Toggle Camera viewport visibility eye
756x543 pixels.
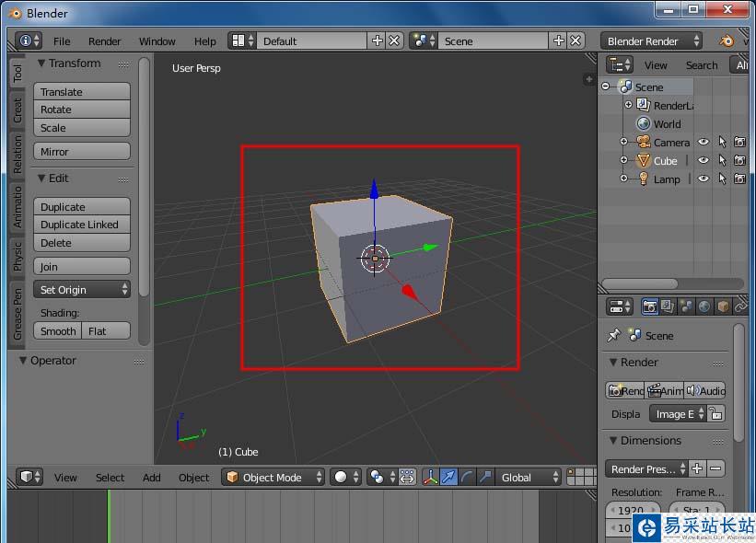click(704, 142)
